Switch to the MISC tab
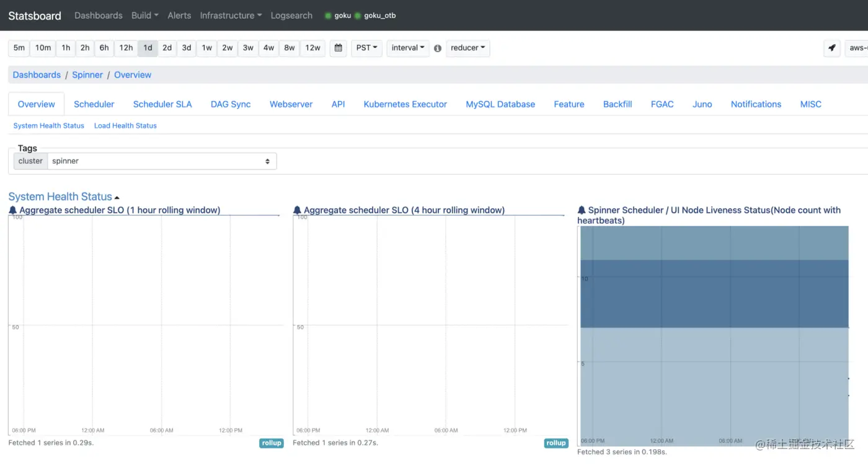Viewport: 868px width, 464px height. [810, 104]
